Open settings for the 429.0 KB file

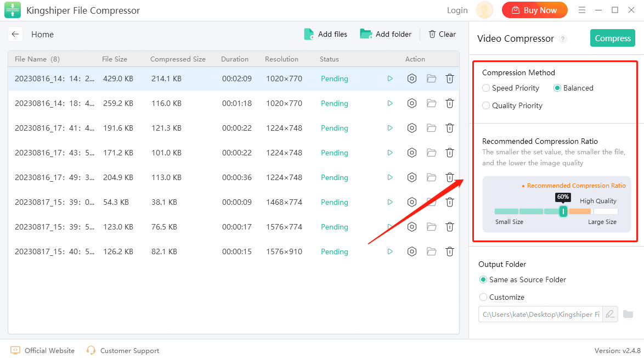click(x=411, y=79)
